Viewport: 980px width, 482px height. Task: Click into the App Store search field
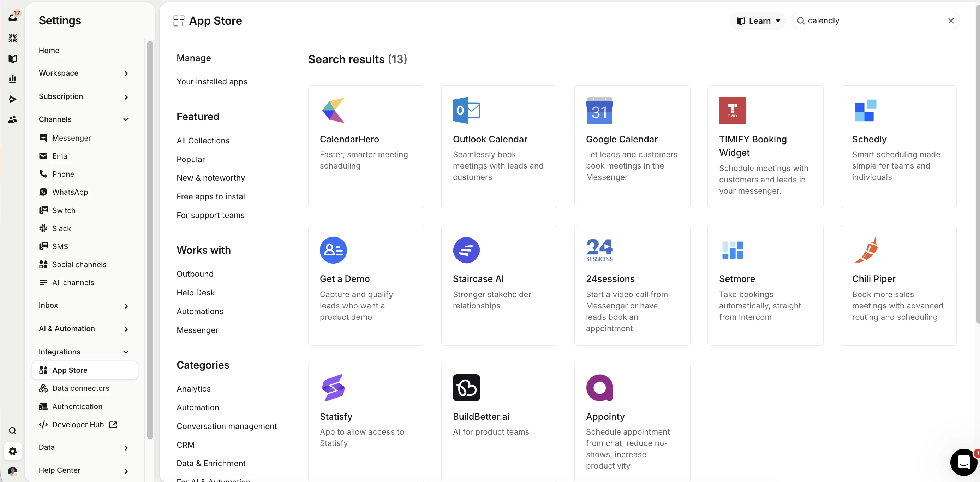coord(875,21)
